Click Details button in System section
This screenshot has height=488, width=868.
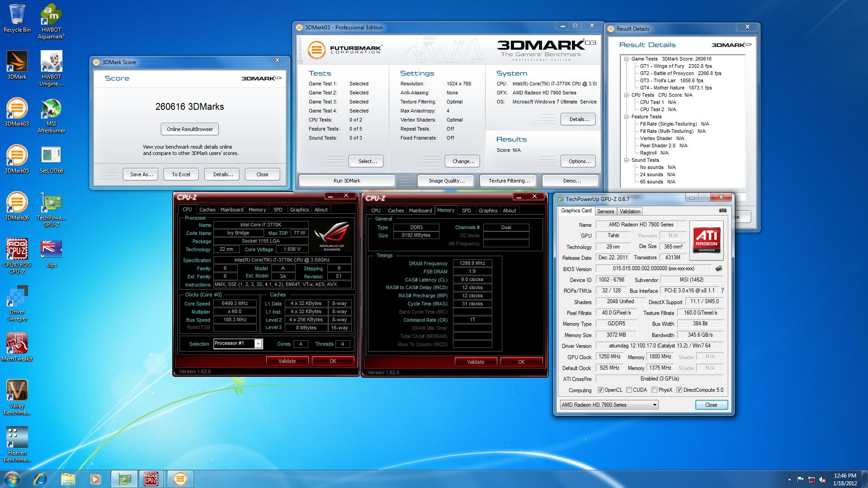pos(579,119)
